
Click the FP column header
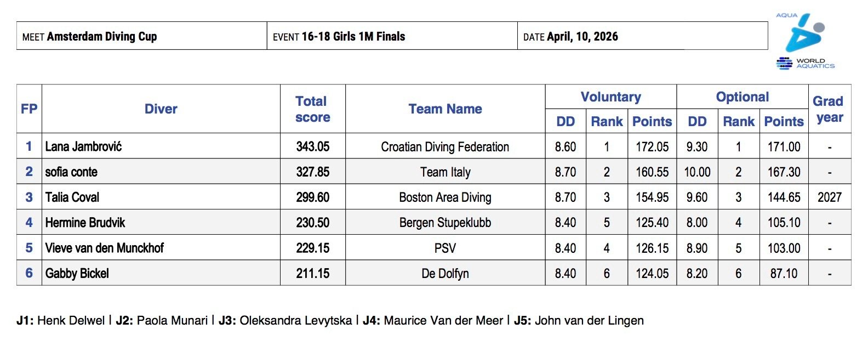click(x=29, y=109)
